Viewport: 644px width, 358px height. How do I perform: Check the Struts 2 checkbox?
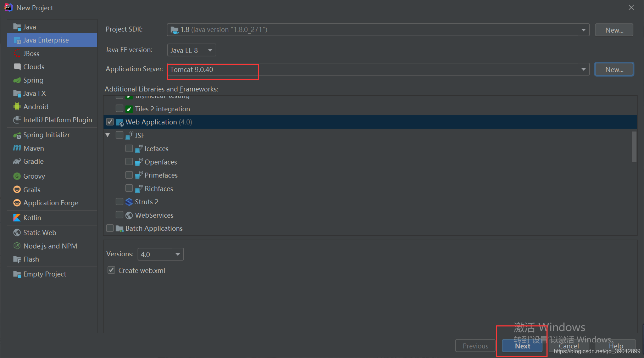(120, 202)
